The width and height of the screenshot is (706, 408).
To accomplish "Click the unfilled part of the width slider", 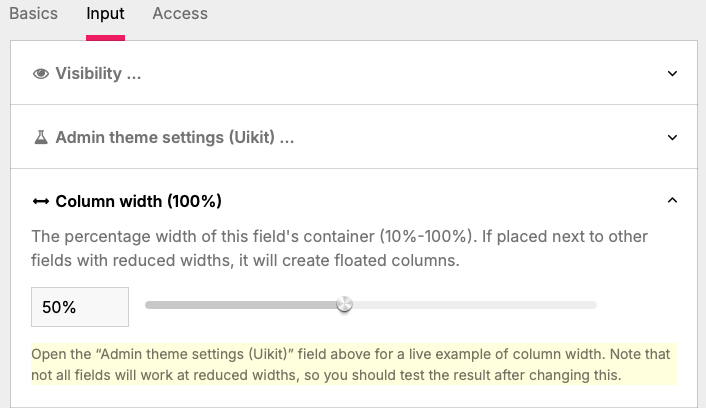I will tap(475, 305).
